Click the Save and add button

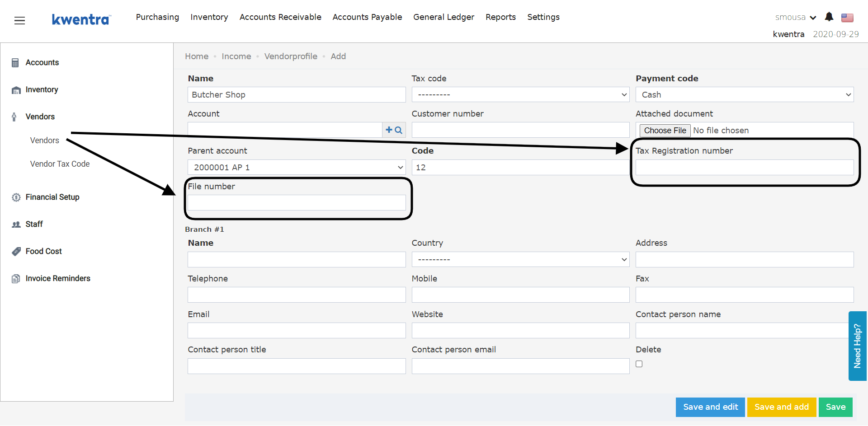[x=781, y=407]
